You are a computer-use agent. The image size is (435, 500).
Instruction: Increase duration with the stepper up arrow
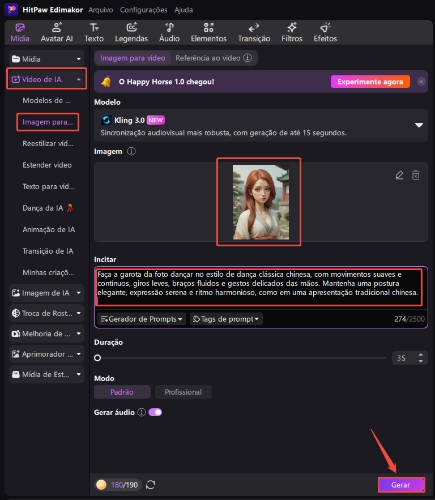click(421, 355)
